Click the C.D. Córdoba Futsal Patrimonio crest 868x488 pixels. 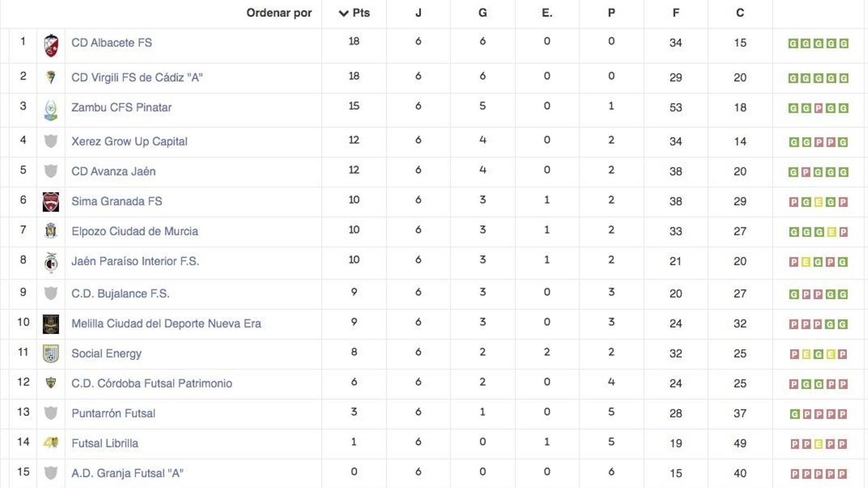(50, 383)
